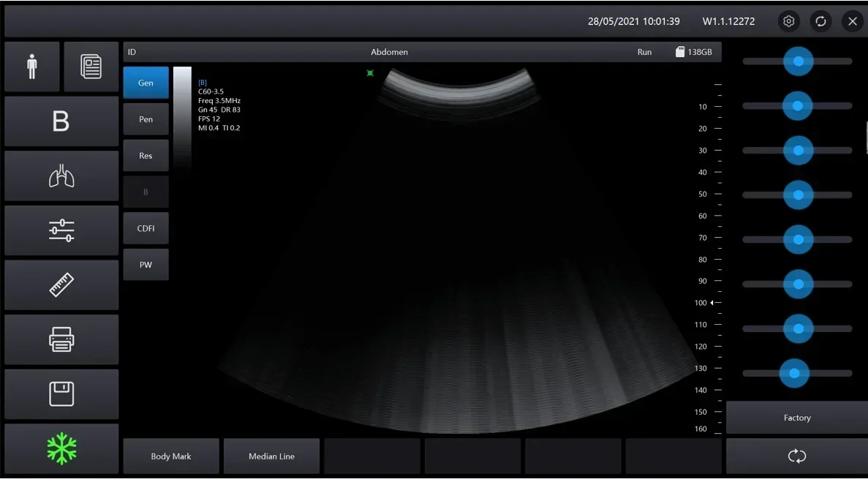Switch to Res frequency mode
This screenshot has height=482, width=868.
click(146, 156)
